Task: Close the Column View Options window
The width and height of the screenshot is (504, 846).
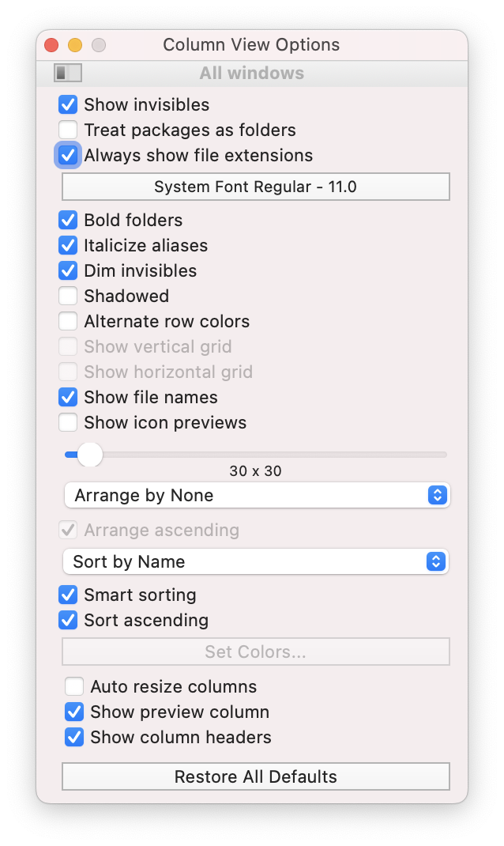Action: [x=52, y=45]
